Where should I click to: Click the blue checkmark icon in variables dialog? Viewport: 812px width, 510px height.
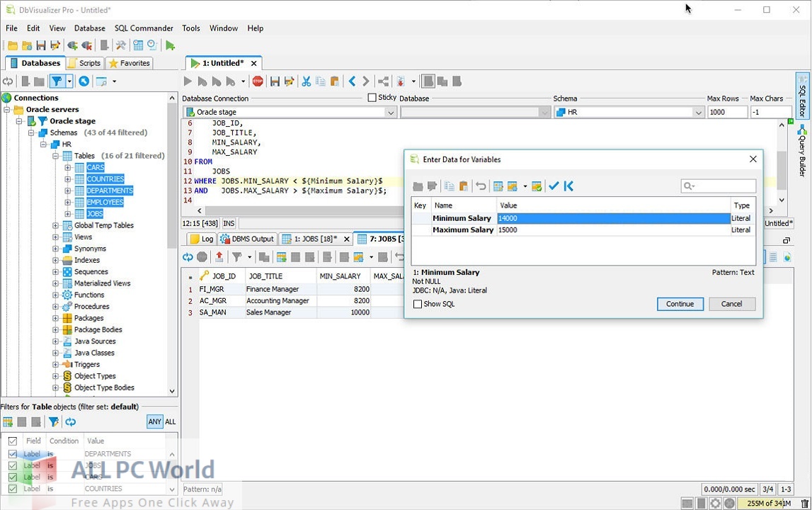click(554, 186)
